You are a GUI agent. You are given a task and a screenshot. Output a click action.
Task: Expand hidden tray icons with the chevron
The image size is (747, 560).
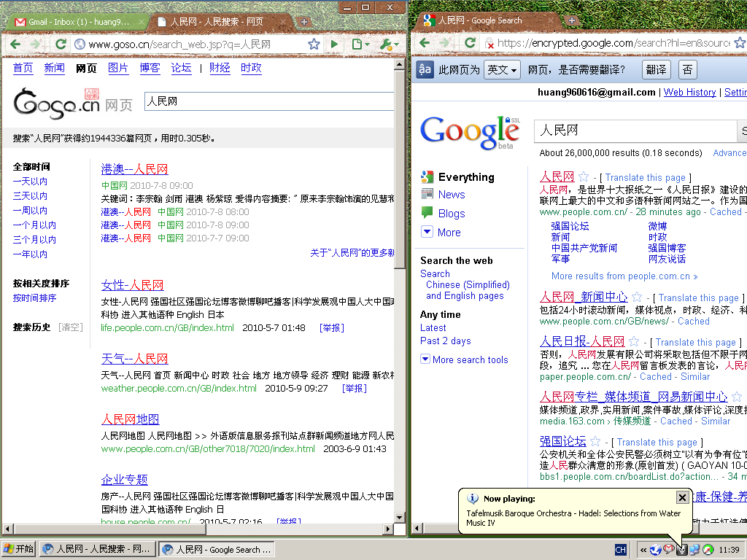(x=643, y=550)
